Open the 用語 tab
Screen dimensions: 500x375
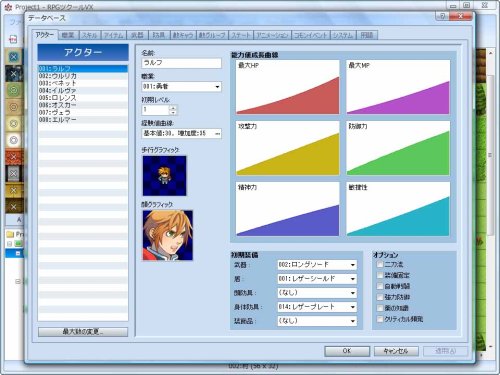[367, 35]
